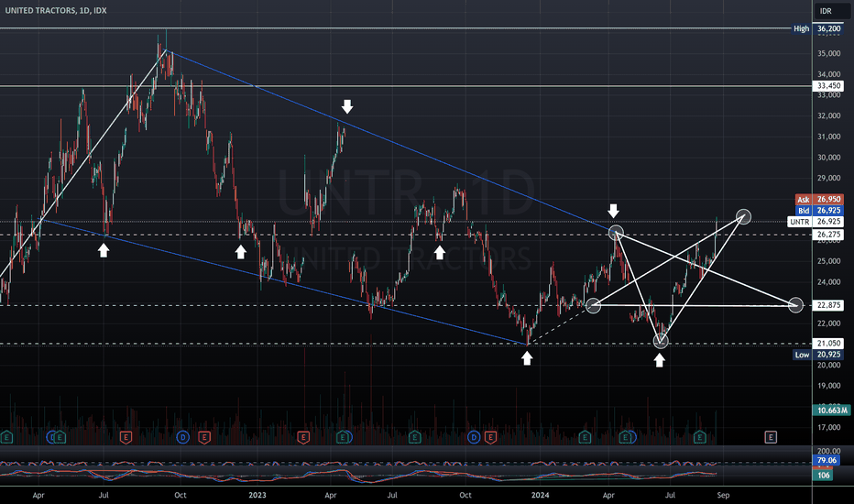Open green earnings marker after Jul 2024 label
This screenshot has width=854, height=504.
point(699,437)
